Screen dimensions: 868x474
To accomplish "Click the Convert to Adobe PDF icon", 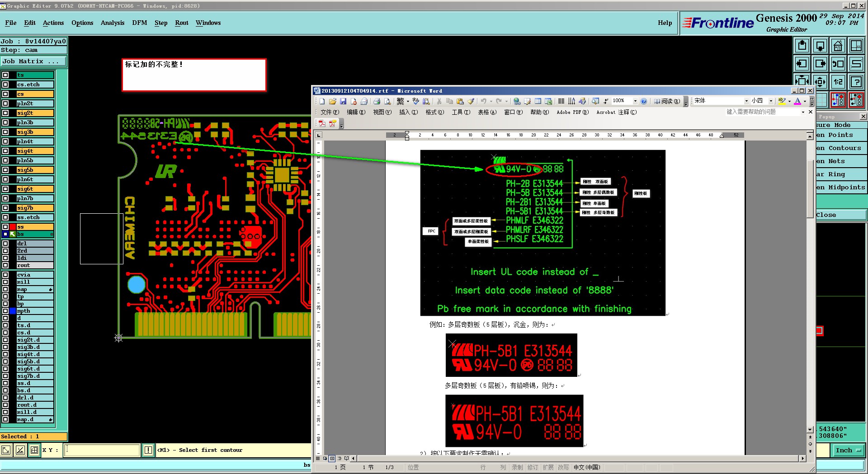I will pyautogui.click(x=322, y=123).
